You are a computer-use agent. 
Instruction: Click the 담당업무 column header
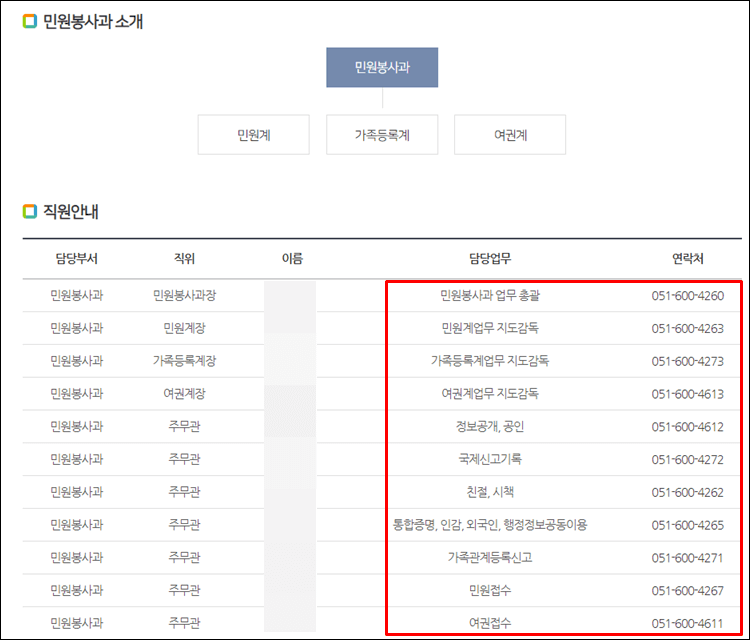[490, 259]
